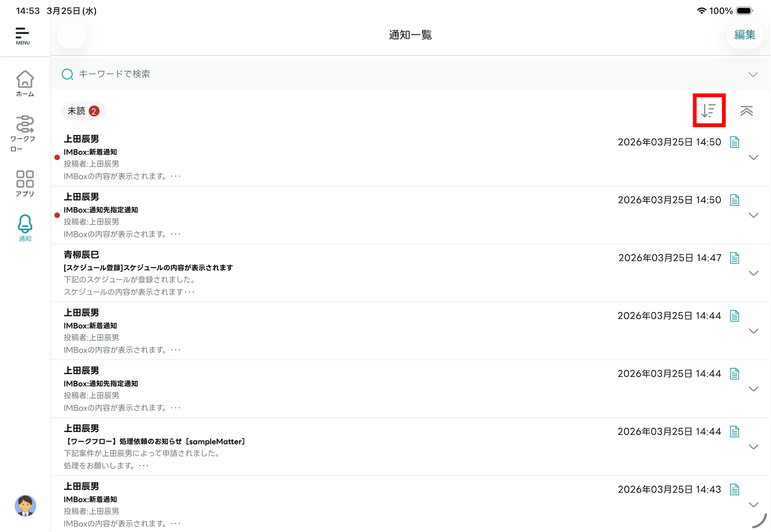Toggle the 未読 unread filter chip
This screenshot has width=771, height=532.
tap(83, 111)
